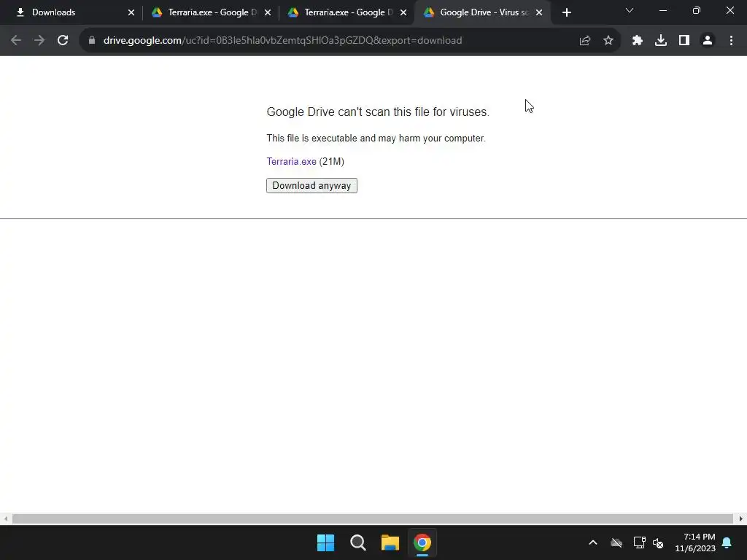Click the padlock site info icon
The image size is (747, 560).
point(92,41)
